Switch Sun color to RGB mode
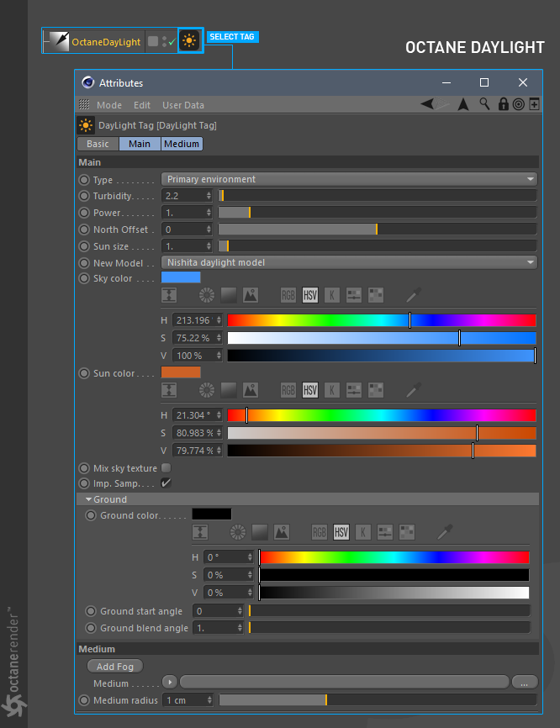Image resolution: width=560 pixels, height=728 pixels. pyautogui.click(x=288, y=390)
